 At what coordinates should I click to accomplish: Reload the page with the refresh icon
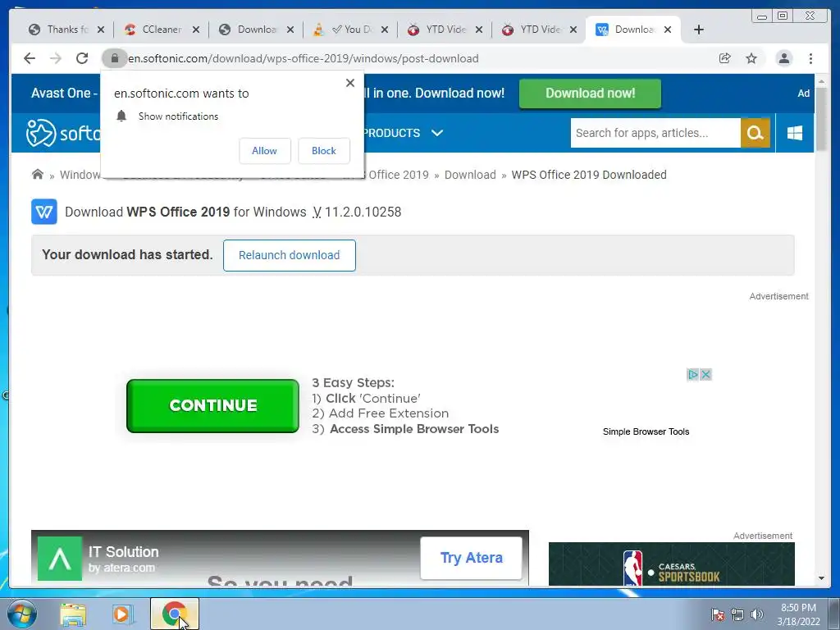point(82,58)
